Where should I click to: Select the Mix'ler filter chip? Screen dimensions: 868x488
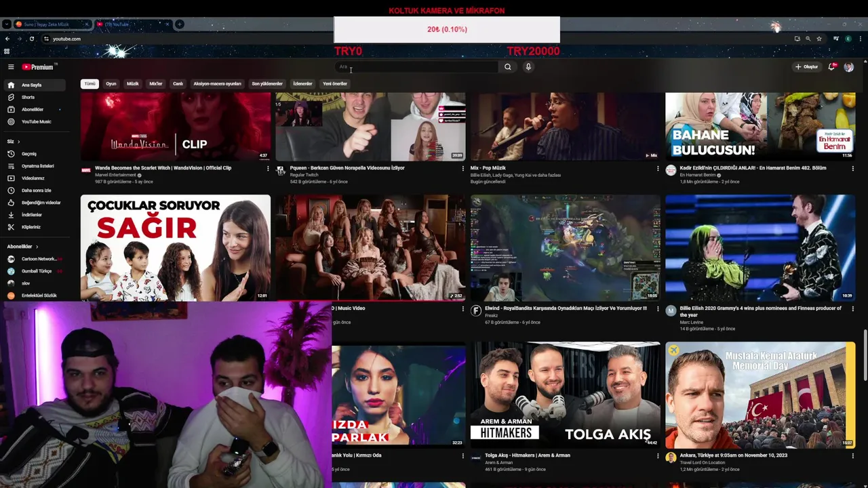pyautogui.click(x=156, y=84)
